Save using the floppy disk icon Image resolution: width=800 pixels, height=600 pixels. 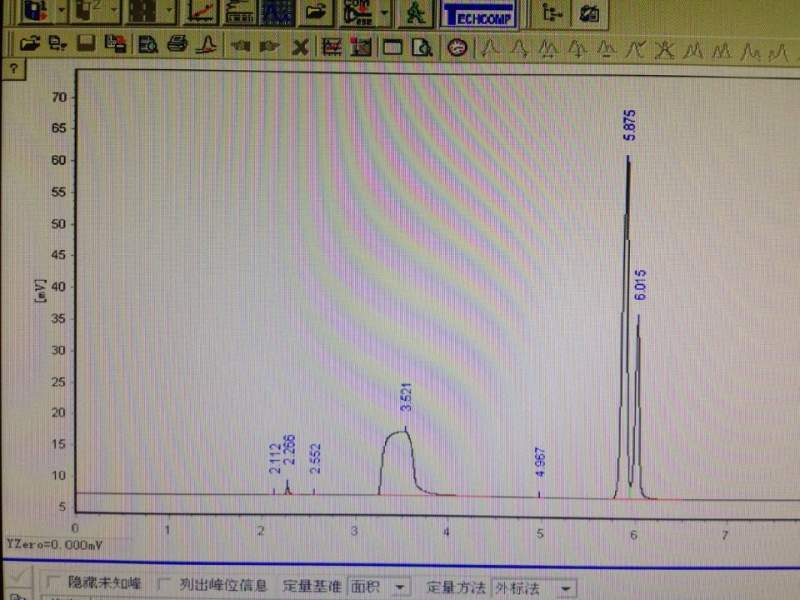click(x=86, y=45)
